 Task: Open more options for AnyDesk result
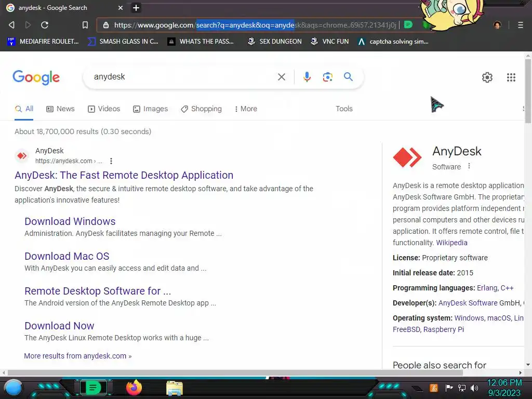tap(111, 161)
